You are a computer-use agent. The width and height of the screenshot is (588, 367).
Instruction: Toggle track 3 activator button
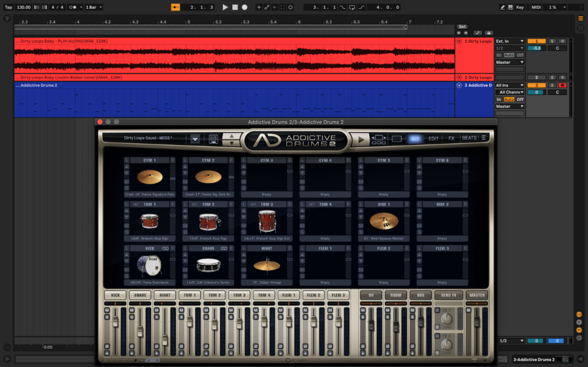click(x=537, y=85)
